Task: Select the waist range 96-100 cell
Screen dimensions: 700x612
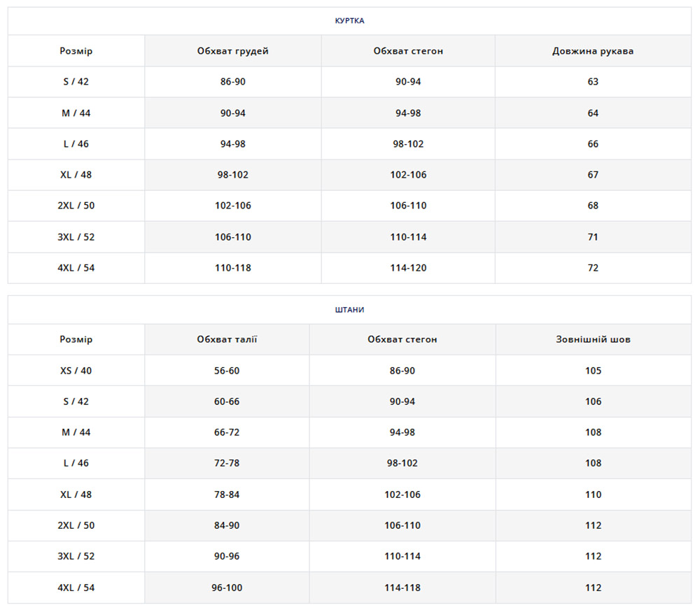Action: 227,588
